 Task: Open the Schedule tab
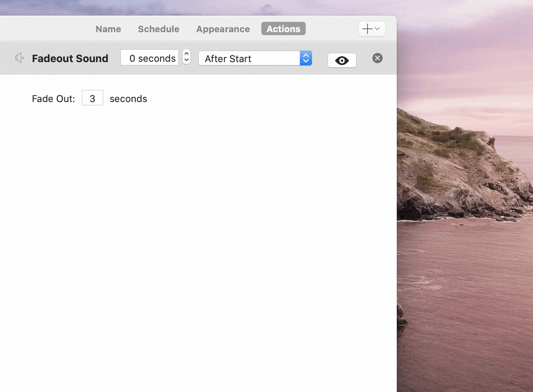click(x=158, y=29)
